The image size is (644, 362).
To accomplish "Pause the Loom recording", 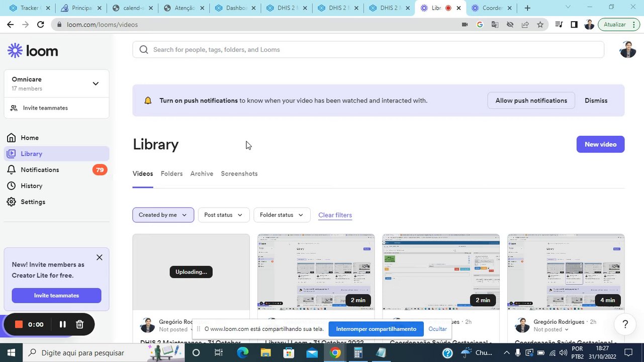I will pyautogui.click(x=62, y=324).
